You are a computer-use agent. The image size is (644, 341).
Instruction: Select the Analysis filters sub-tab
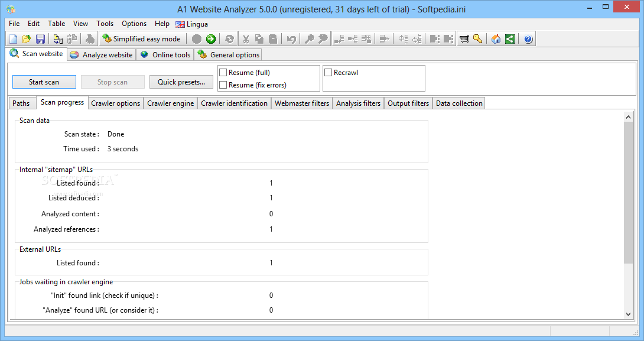tap(358, 103)
